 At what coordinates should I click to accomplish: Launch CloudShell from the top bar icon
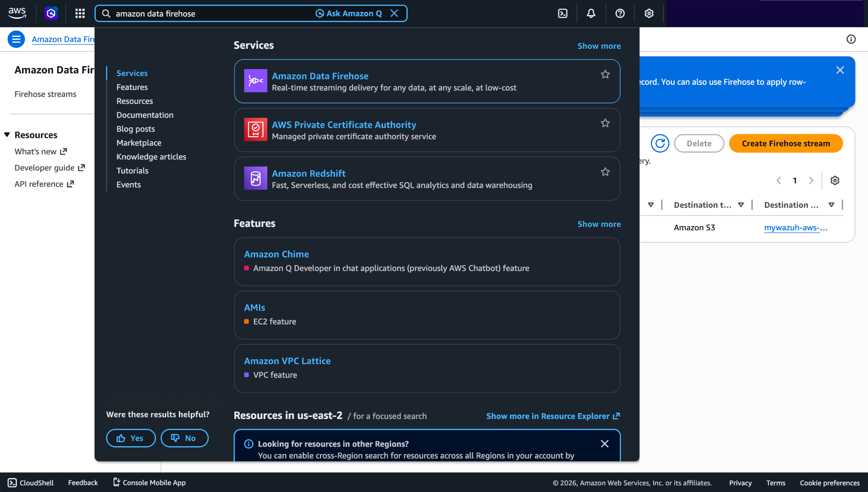[562, 14]
